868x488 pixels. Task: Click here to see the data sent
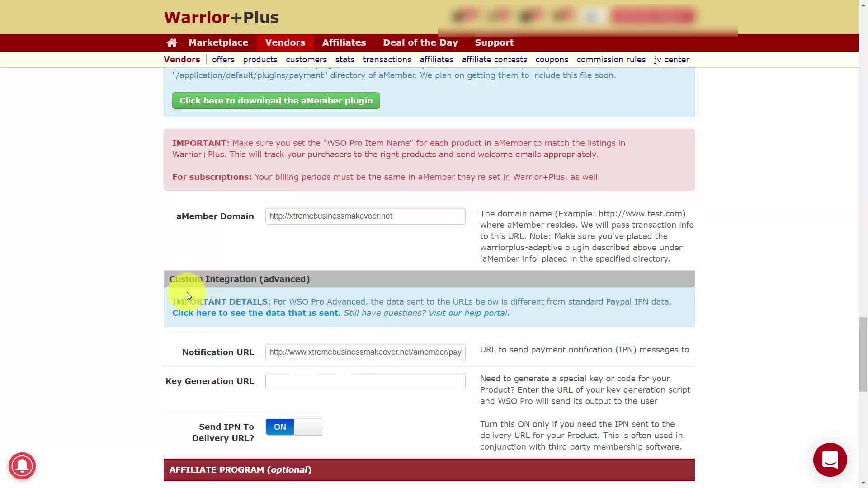256,313
